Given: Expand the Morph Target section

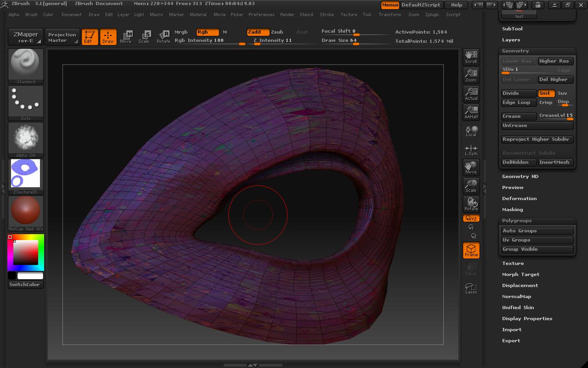Looking at the screenshot, I should (x=520, y=274).
